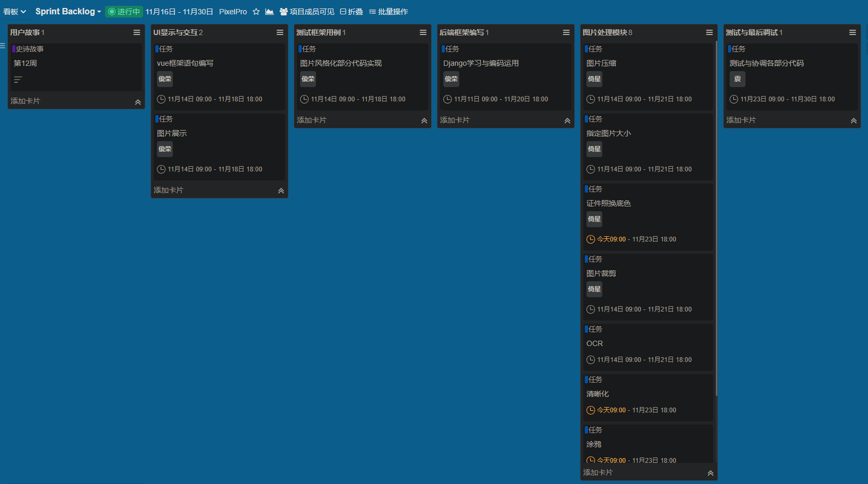The image size is (868, 484).
Task: Click orange clock icon on 证件照换底色 card
Action: click(591, 239)
